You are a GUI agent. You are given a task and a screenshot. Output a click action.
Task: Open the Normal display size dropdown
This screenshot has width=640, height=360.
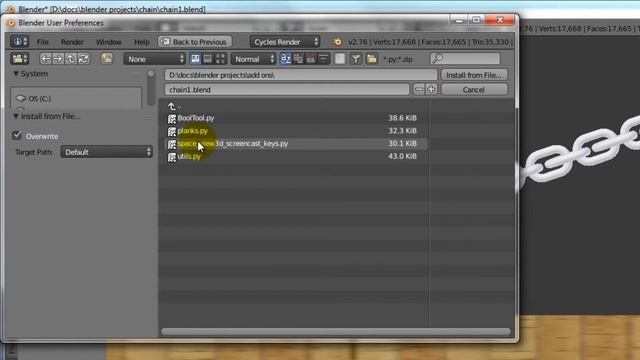(x=253, y=59)
